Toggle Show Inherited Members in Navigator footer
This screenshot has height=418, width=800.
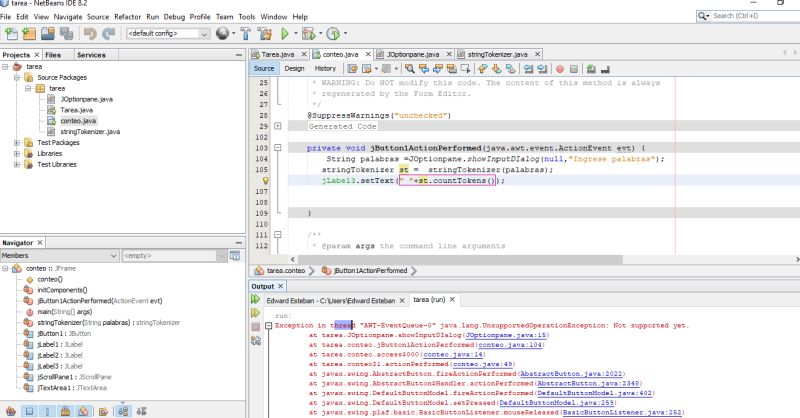coord(11,411)
